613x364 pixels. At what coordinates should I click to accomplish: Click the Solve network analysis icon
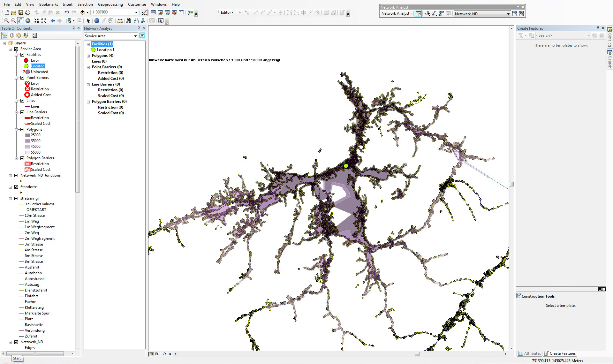[441, 13]
